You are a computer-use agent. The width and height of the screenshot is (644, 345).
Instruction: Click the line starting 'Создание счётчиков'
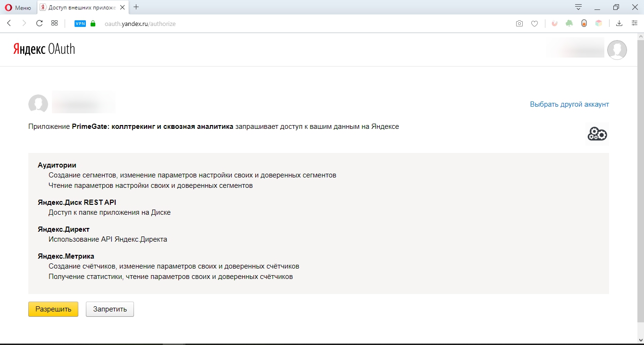(174, 266)
